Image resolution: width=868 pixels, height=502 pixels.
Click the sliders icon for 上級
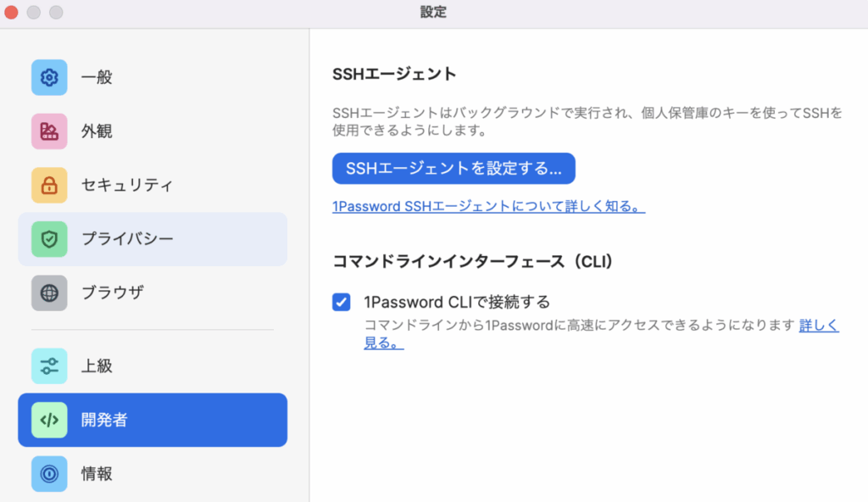49,366
